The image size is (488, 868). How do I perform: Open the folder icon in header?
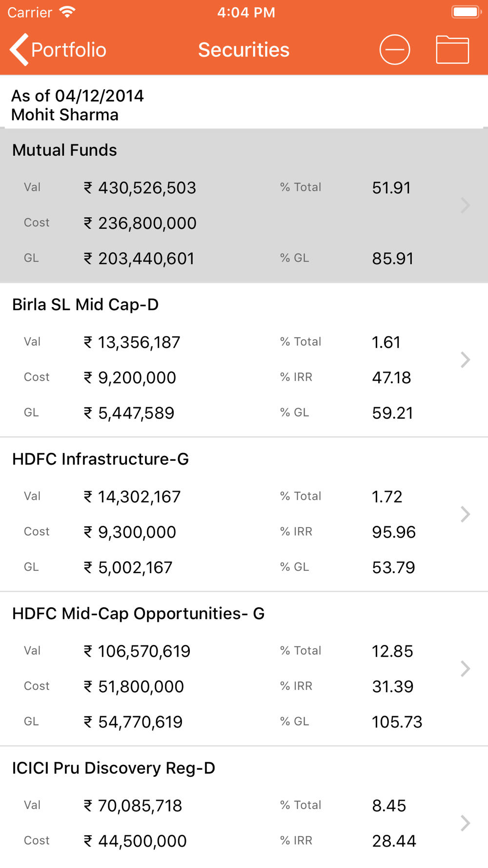pos(452,49)
